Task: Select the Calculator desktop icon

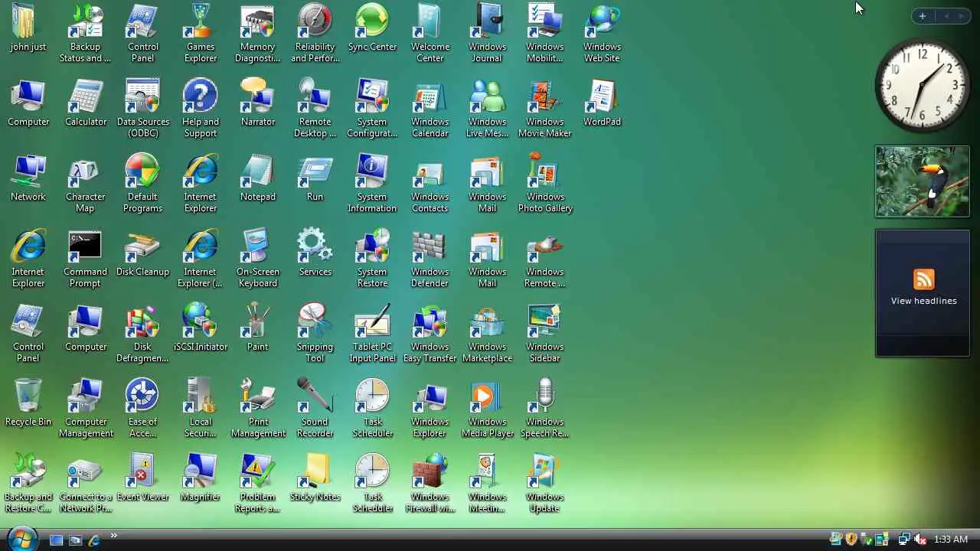Action: (86, 103)
